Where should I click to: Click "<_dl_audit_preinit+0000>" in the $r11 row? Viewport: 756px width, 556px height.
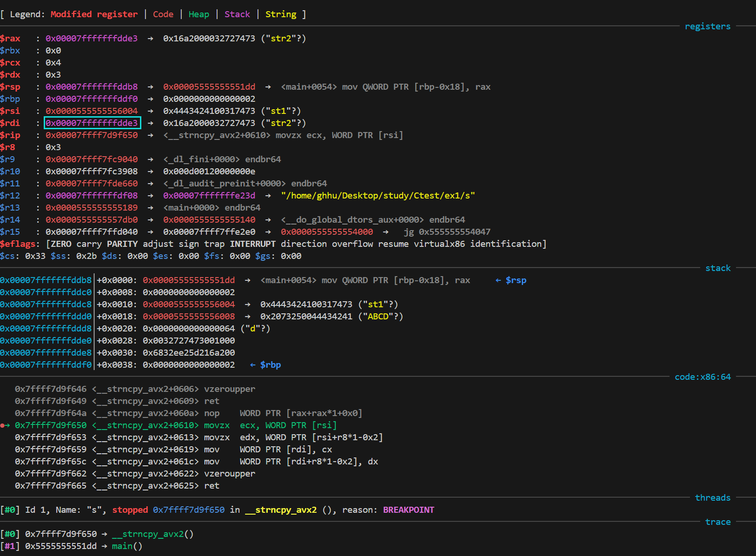pyautogui.click(x=225, y=184)
